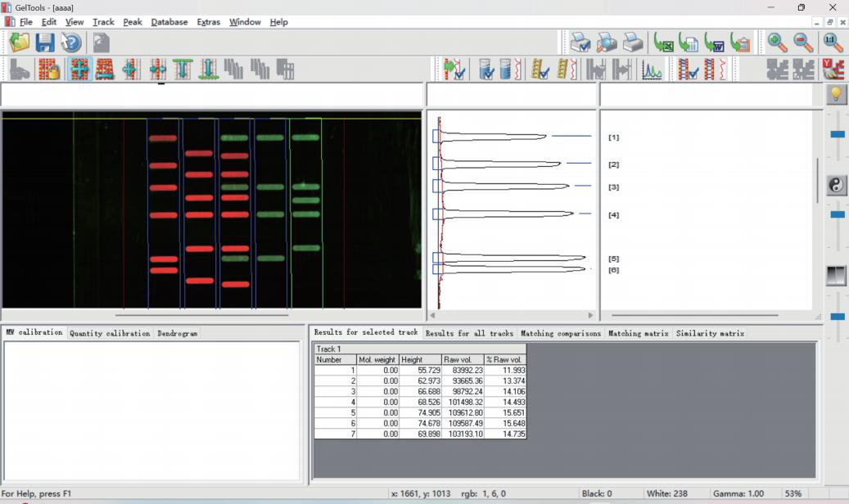
Task: Select the highlighted grid tool with cyan cross arrows
Action: [79, 70]
